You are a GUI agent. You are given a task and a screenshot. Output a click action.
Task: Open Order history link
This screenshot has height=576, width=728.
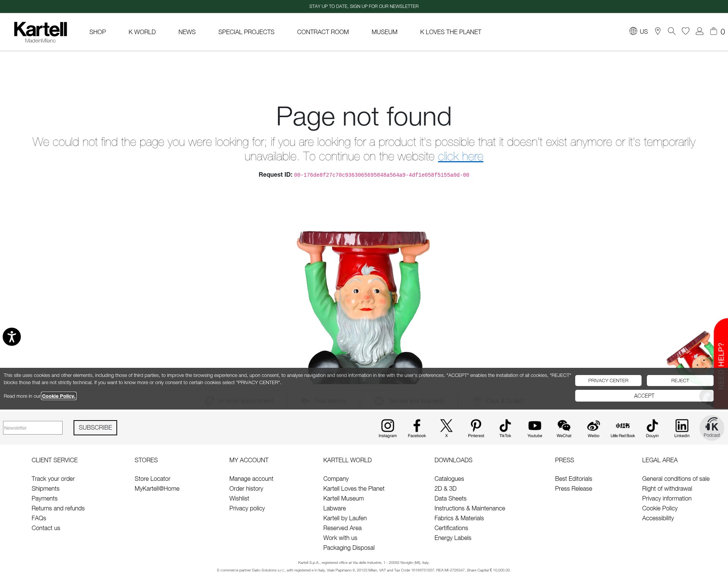(x=246, y=488)
